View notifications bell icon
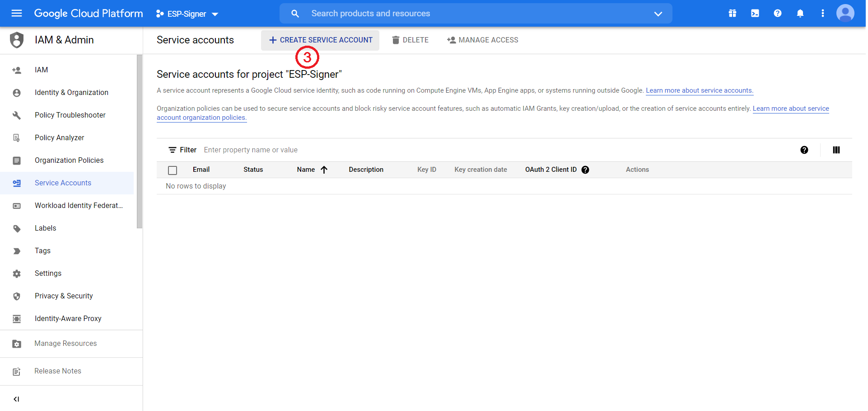Screen dimensions: 868x411 pos(800,14)
